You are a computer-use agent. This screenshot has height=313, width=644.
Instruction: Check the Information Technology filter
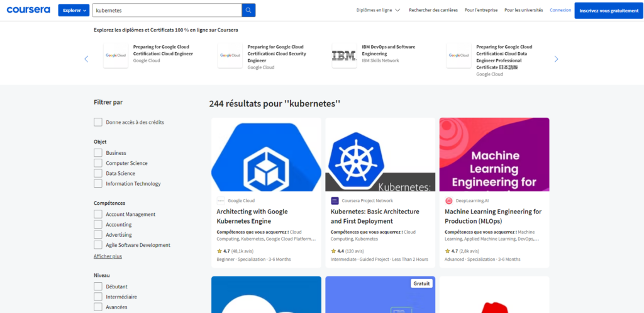tap(97, 183)
